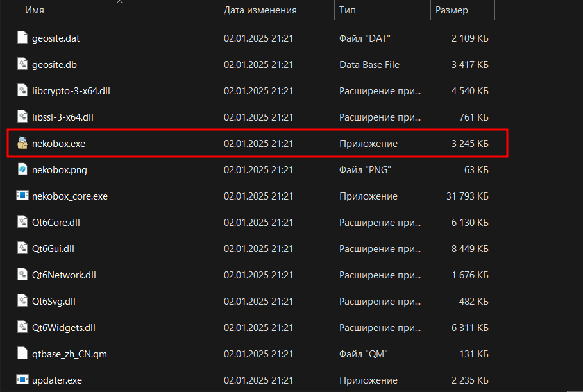Click the Размер column header
The image size is (583, 392).
tap(452, 10)
